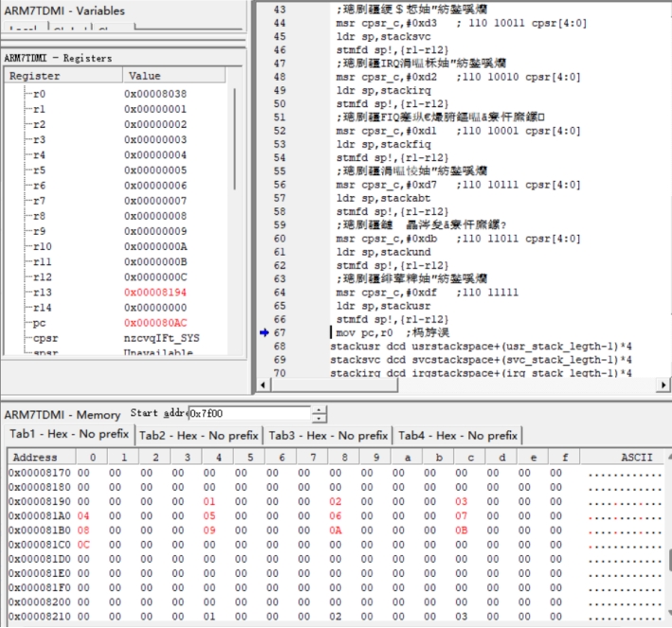Viewport: 672px width, 628px height.
Task: Click line number 60 in the gutter
Action: [280, 239]
